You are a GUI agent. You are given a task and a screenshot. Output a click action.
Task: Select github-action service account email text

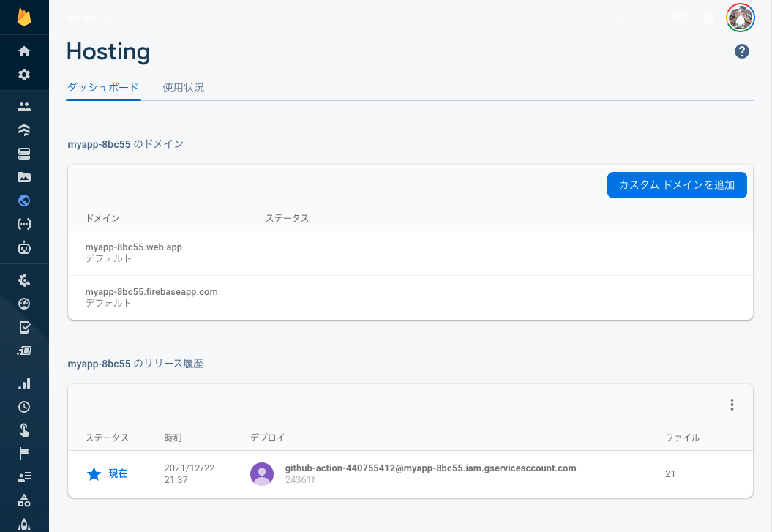(x=430, y=468)
